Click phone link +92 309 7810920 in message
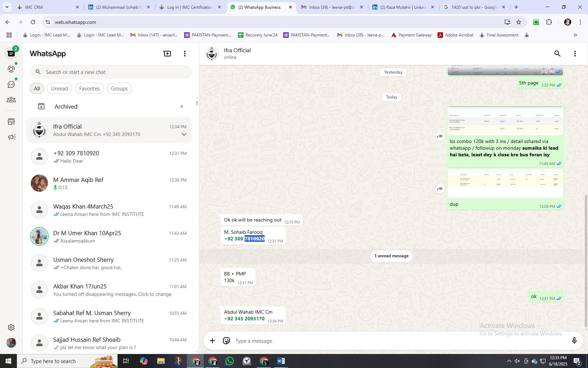 [x=244, y=239]
